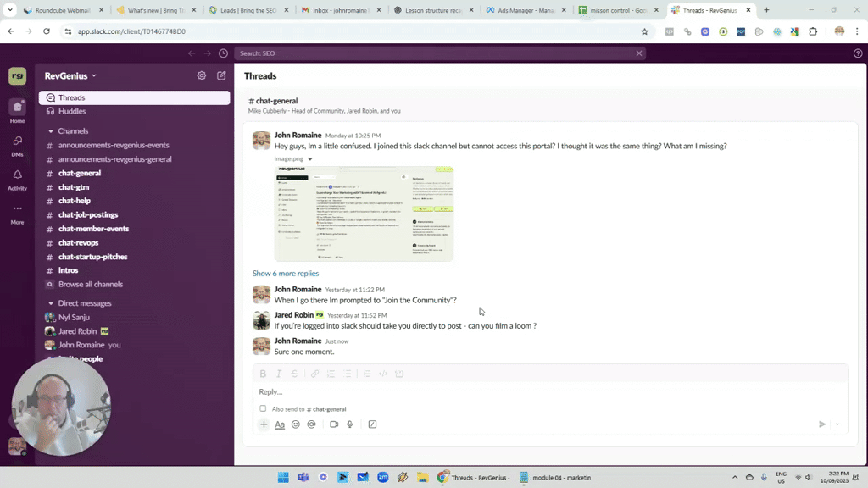Open Activity in the left rail

point(17,179)
